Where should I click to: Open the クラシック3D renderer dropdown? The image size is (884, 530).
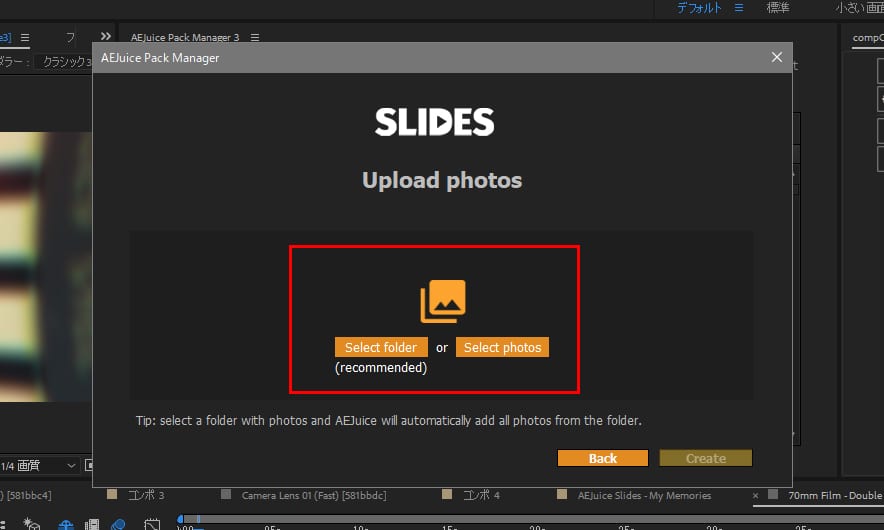tap(63, 61)
